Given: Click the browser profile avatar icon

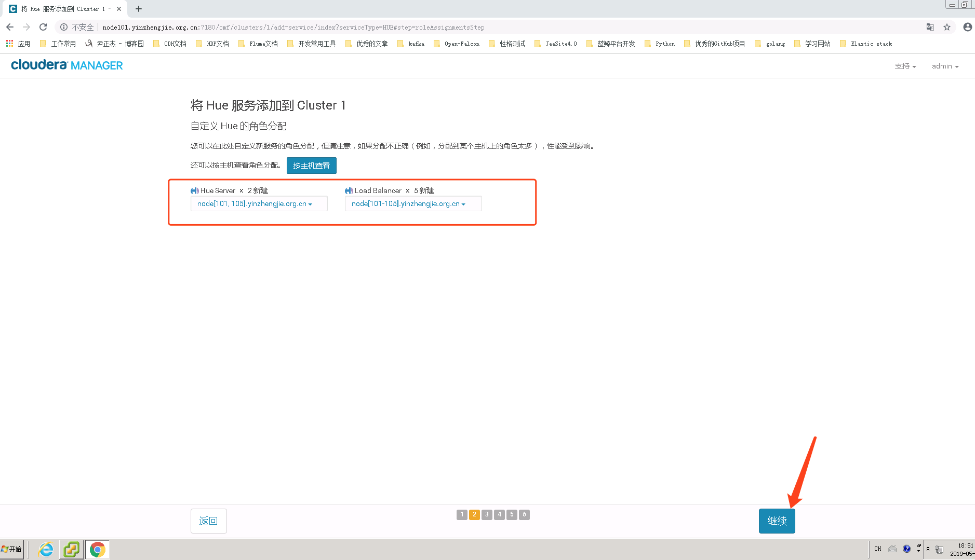Looking at the screenshot, I should 967,27.
